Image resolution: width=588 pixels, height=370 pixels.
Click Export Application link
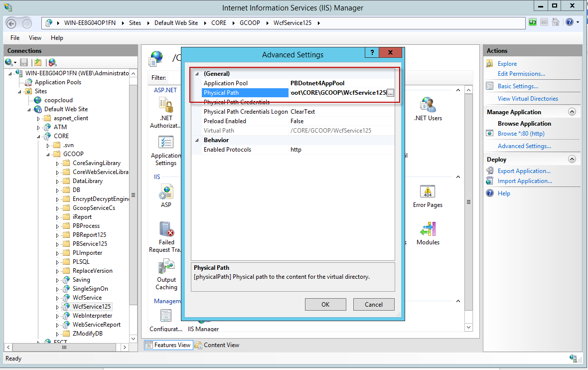coord(524,171)
